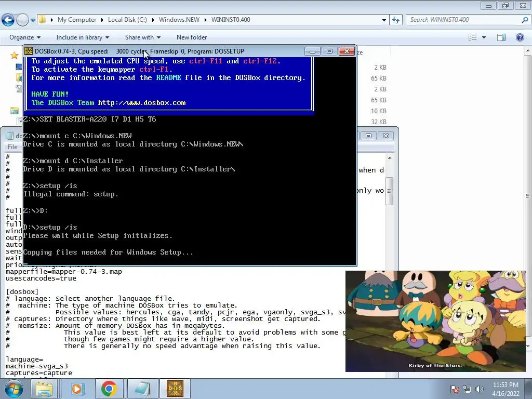Select My Computer breadcrumb
The image size is (532, 399).
[77, 20]
